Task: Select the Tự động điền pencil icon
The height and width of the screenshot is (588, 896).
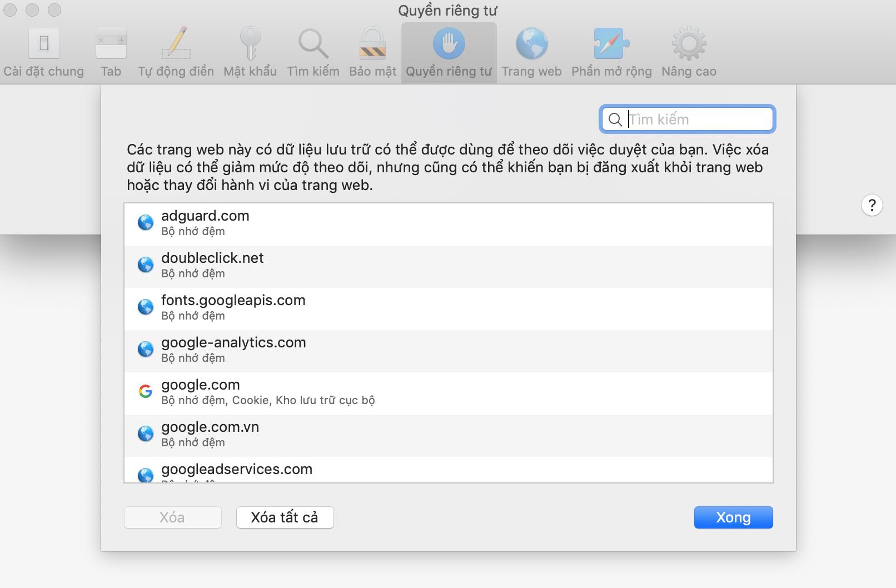Action: [176, 44]
